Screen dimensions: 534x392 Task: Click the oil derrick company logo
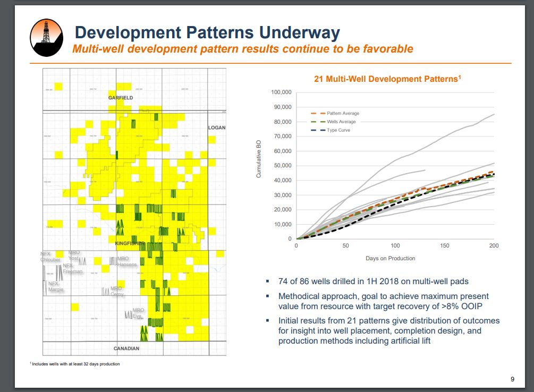click(x=47, y=38)
